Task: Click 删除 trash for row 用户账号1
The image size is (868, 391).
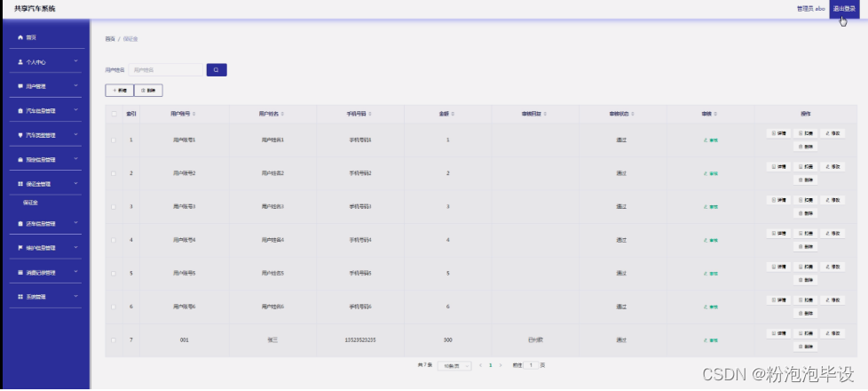Action: coord(806,147)
